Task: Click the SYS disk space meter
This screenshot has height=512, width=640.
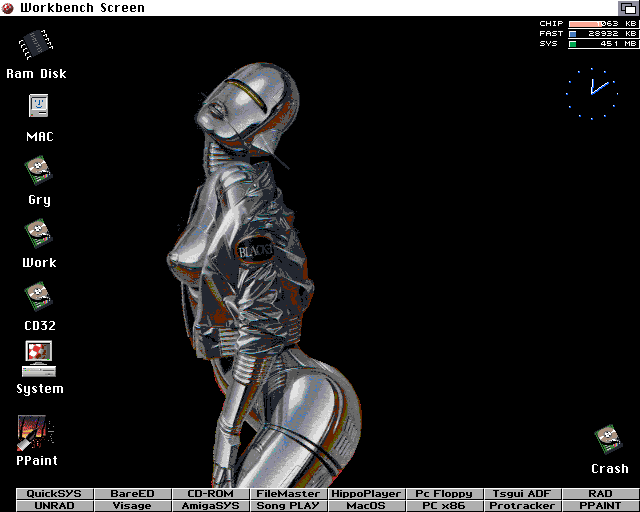Action: pos(603,44)
